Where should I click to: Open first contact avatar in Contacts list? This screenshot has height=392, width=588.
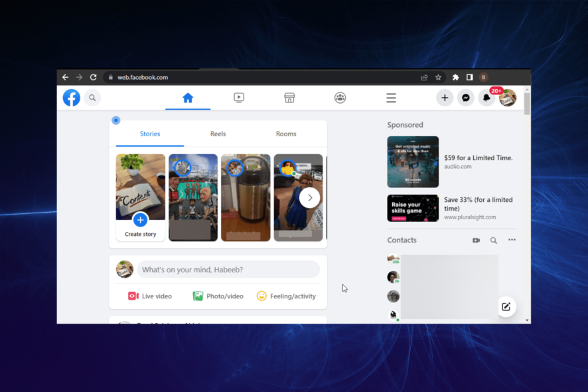393,258
